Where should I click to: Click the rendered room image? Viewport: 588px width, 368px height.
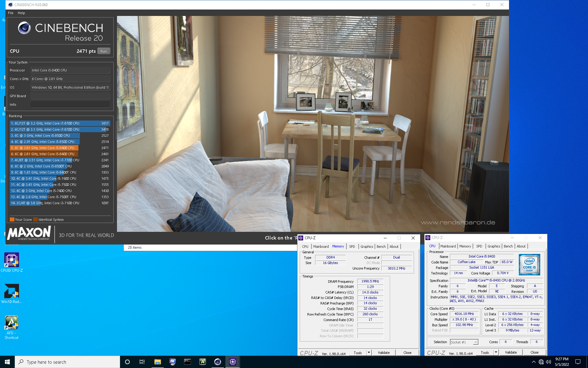[313, 124]
